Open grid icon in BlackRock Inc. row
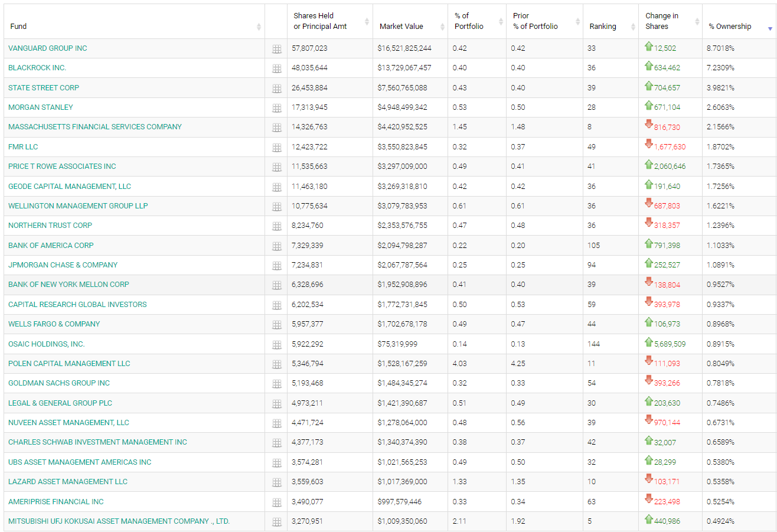Image resolution: width=777 pixels, height=532 pixels. [x=276, y=68]
